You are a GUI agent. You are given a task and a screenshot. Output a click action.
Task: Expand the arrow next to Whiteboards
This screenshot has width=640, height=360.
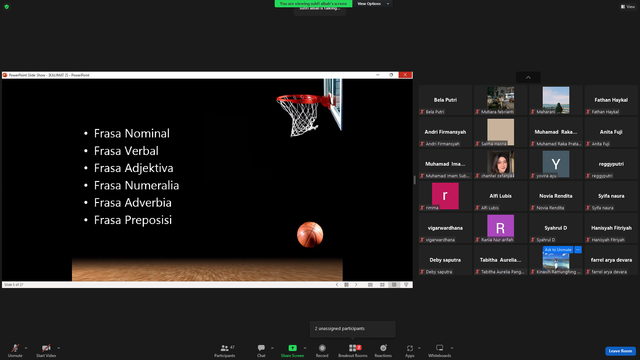coord(452,348)
